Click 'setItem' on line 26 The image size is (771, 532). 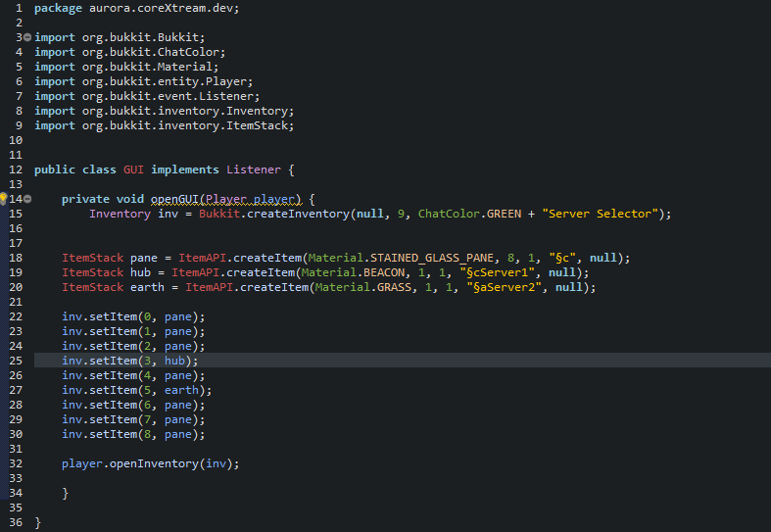pos(113,375)
